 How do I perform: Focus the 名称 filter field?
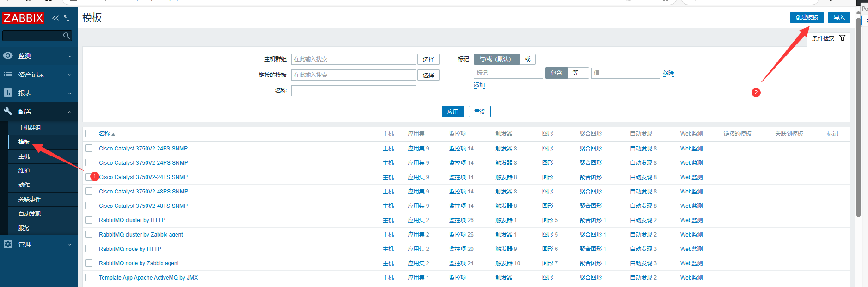coord(354,91)
